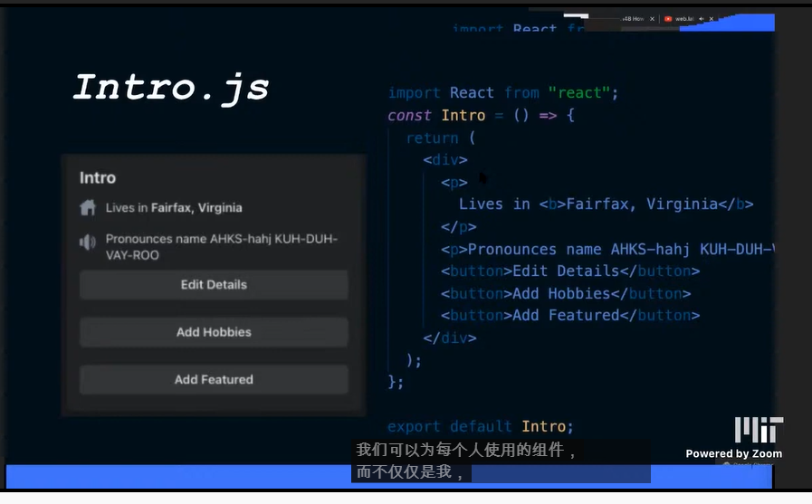Click the opening '<div>' code line
The image size is (812, 504).
point(445,160)
